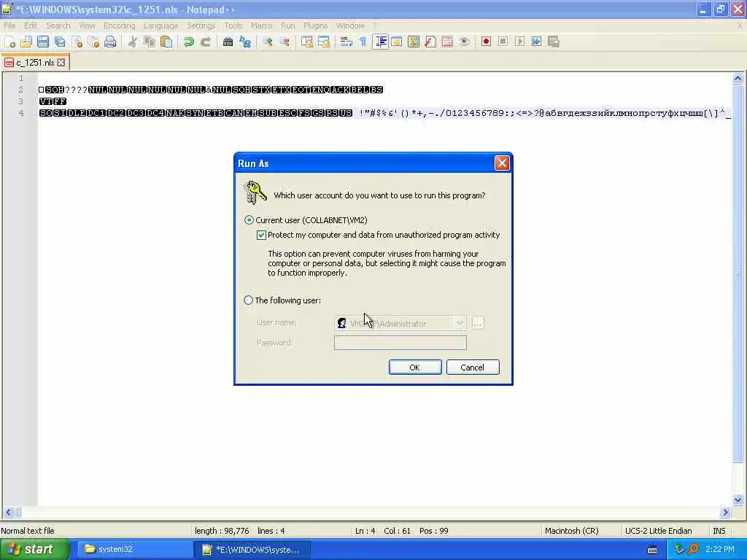This screenshot has height=560, width=747.
Task: Click the Save Recorded Macro icon
Action: tap(553, 42)
